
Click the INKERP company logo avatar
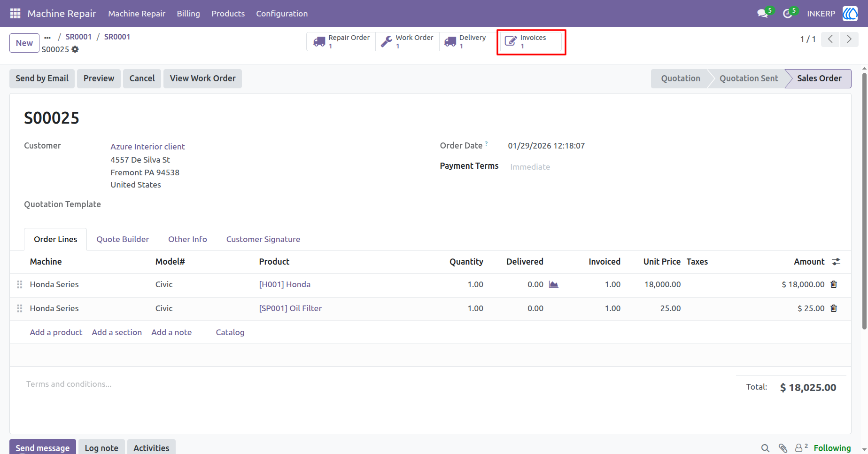click(x=850, y=14)
